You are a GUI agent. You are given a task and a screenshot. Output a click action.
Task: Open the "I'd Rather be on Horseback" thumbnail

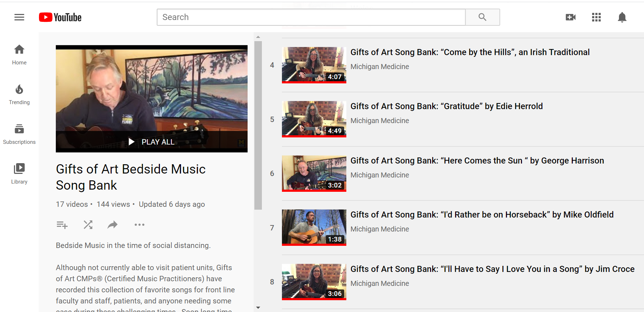point(314,228)
